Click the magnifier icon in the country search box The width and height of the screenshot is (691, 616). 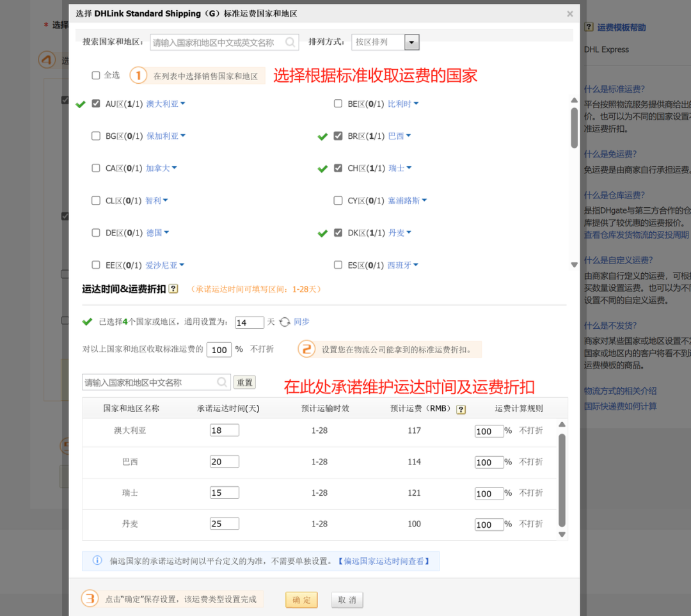click(x=290, y=42)
